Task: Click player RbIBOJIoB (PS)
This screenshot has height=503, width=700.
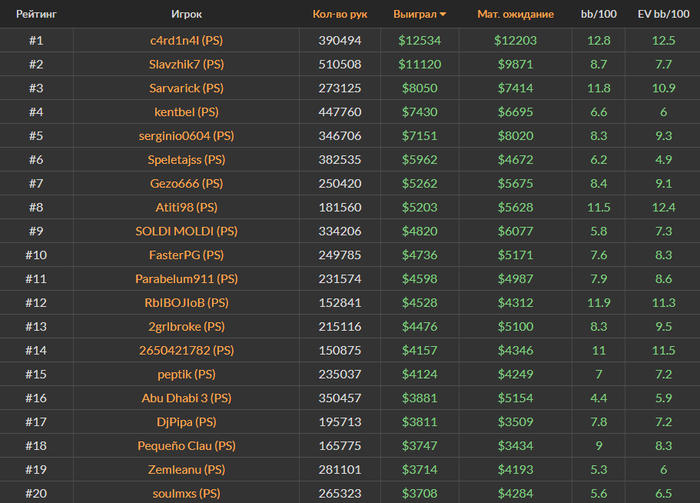Action: [187, 303]
